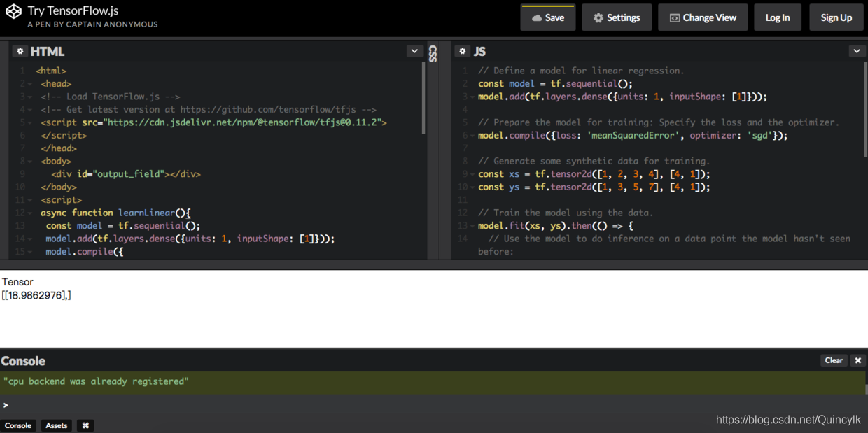
Task: Click the <html> tag on line 1
Action: (x=51, y=71)
